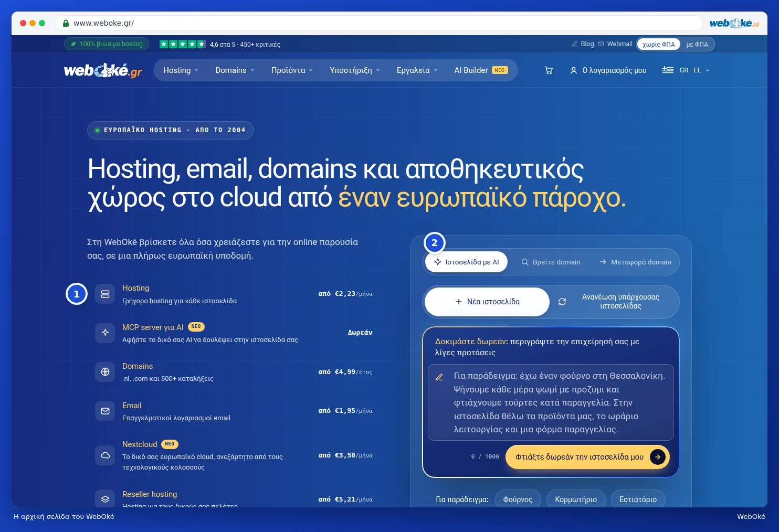Pick the Εστιατόριο example chip

click(x=638, y=499)
